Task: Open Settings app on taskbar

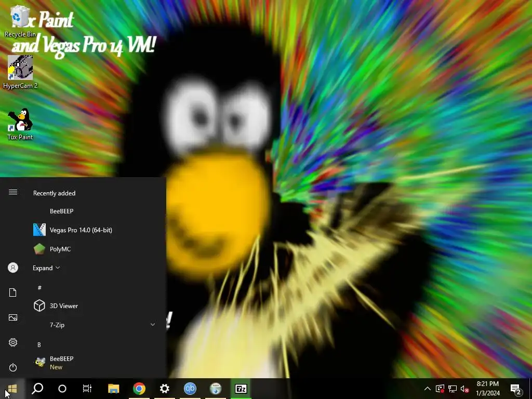Action: tap(165, 389)
